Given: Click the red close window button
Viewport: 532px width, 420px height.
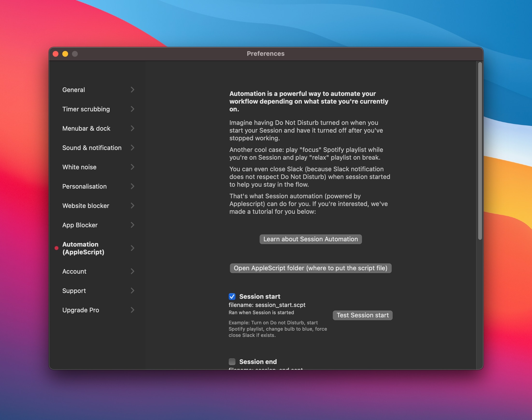Looking at the screenshot, I should pos(55,54).
